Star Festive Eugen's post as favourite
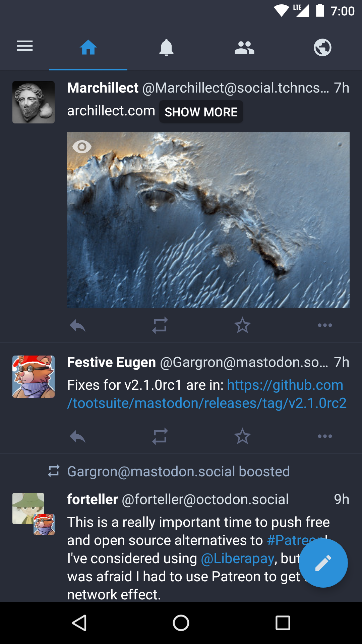 (242, 436)
